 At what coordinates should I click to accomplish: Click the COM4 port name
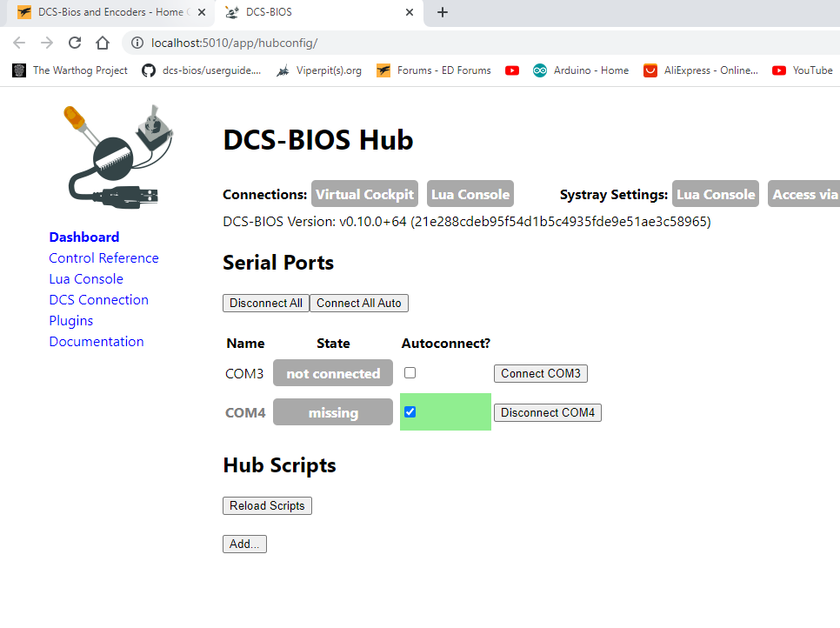[x=245, y=412]
